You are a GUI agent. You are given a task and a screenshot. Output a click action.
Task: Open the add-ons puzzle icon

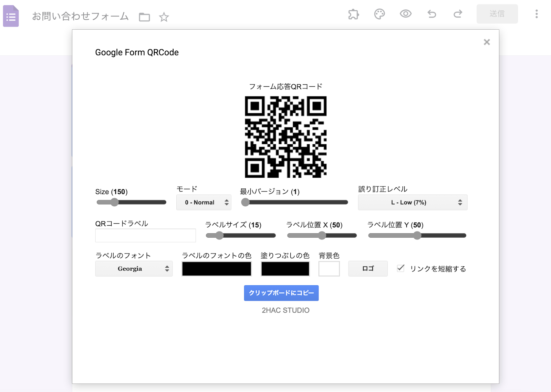click(353, 14)
